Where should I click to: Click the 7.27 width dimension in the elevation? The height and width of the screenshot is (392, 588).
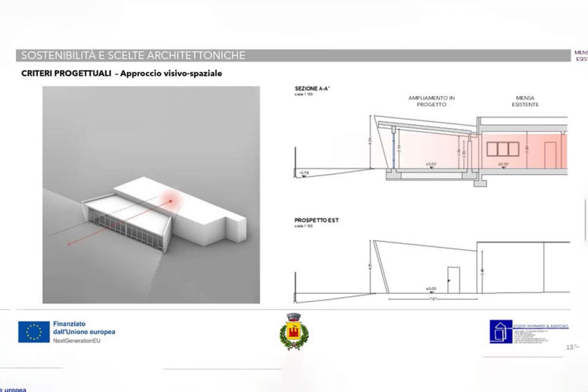[432, 299]
